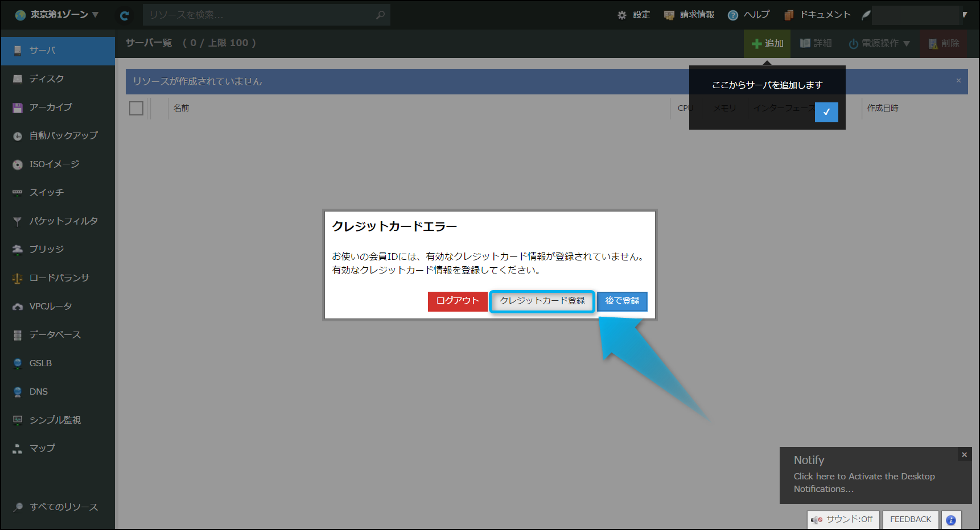Click in the リソースを検索 search field
This screenshot has height=530, width=980.
click(x=259, y=15)
